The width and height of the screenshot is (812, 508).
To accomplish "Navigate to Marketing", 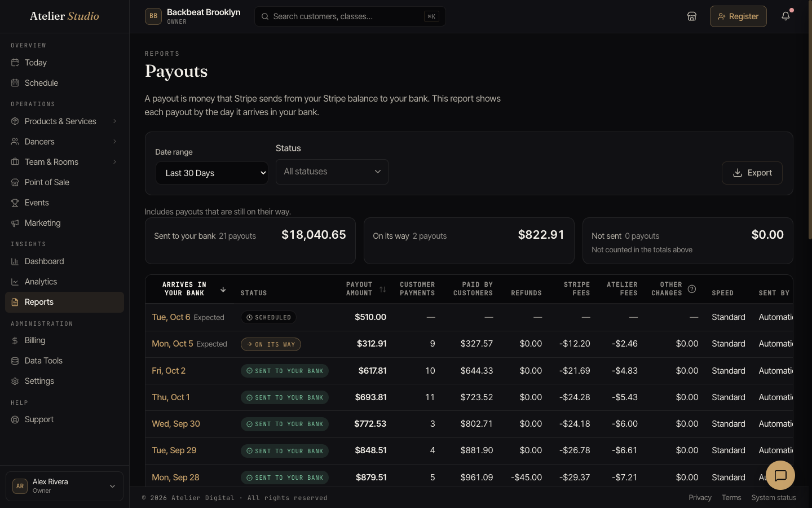I will coord(64,223).
